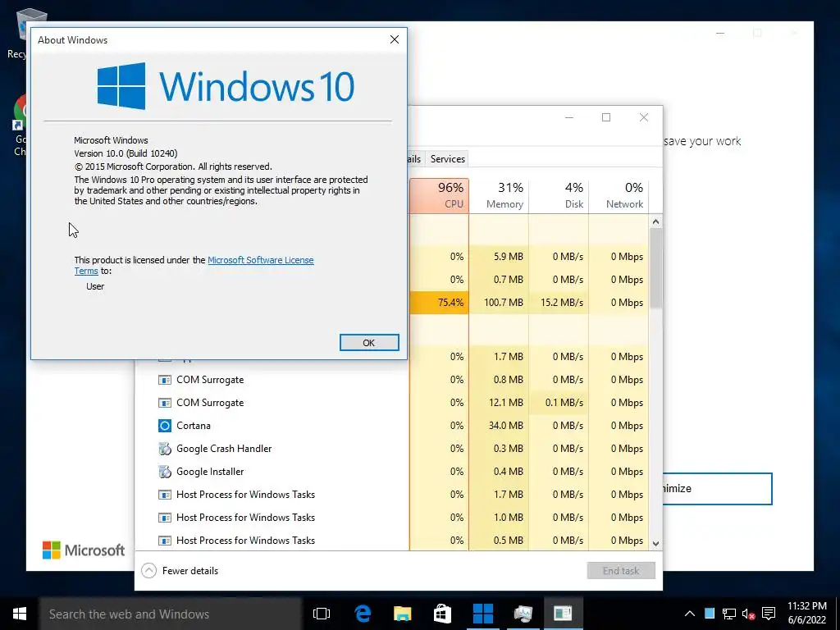Image resolution: width=840 pixels, height=630 pixels.
Task: Click the Search the web and Windows box
Action: pyautogui.click(x=171, y=614)
